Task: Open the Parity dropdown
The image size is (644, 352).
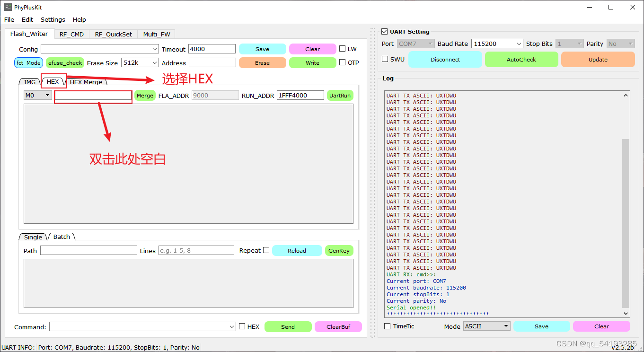Action: [620, 44]
